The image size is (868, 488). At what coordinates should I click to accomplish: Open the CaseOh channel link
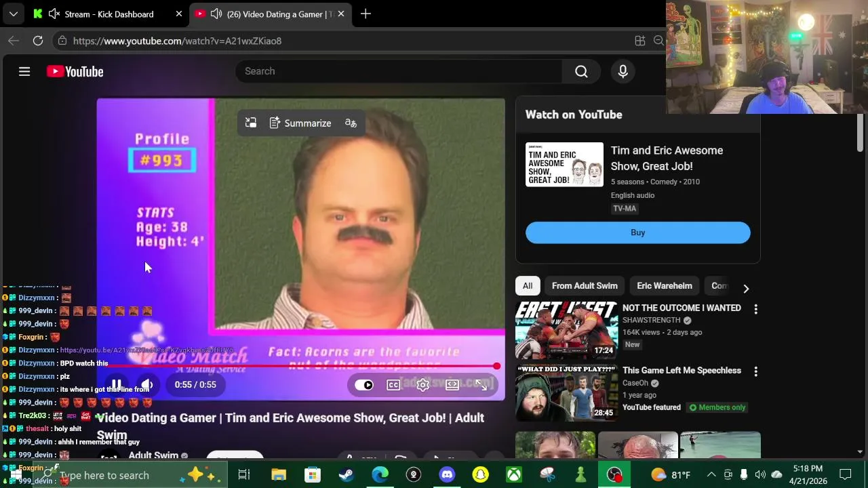[636, 383]
